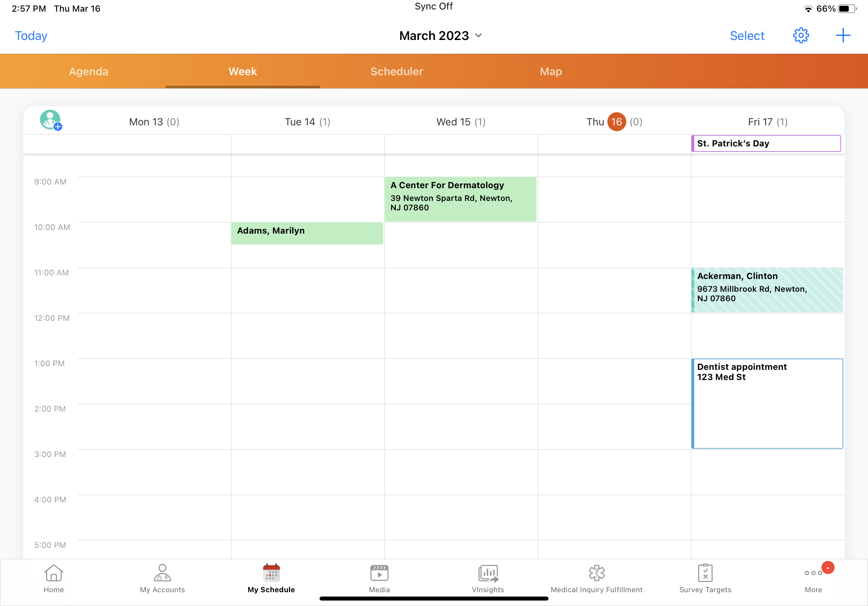Tap the Select button
The height and width of the screenshot is (606, 868).
(x=747, y=36)
